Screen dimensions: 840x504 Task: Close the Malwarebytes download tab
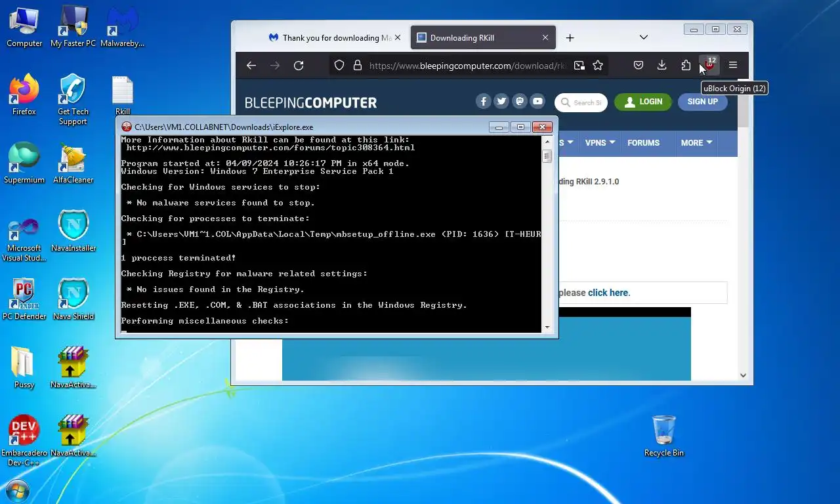(398, 37)
